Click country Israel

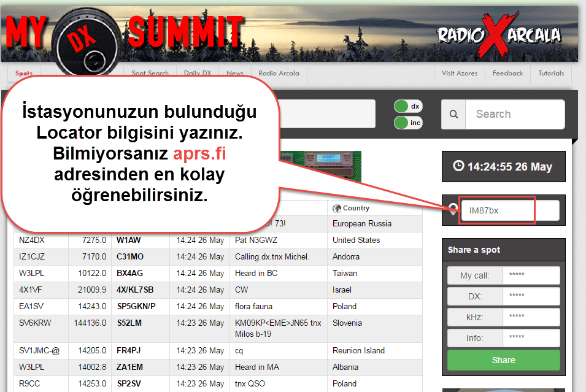pos(342,290)
